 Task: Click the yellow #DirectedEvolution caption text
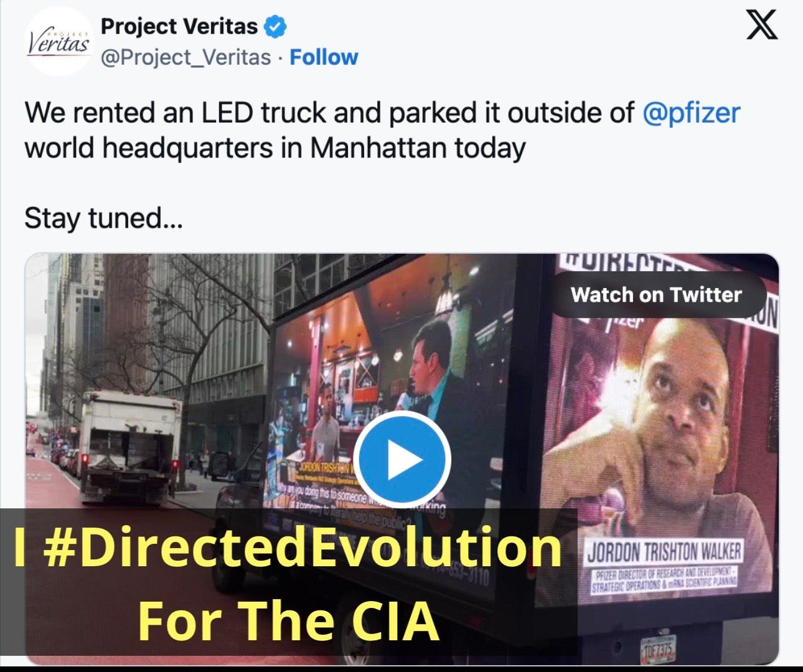tap(288, 547)
